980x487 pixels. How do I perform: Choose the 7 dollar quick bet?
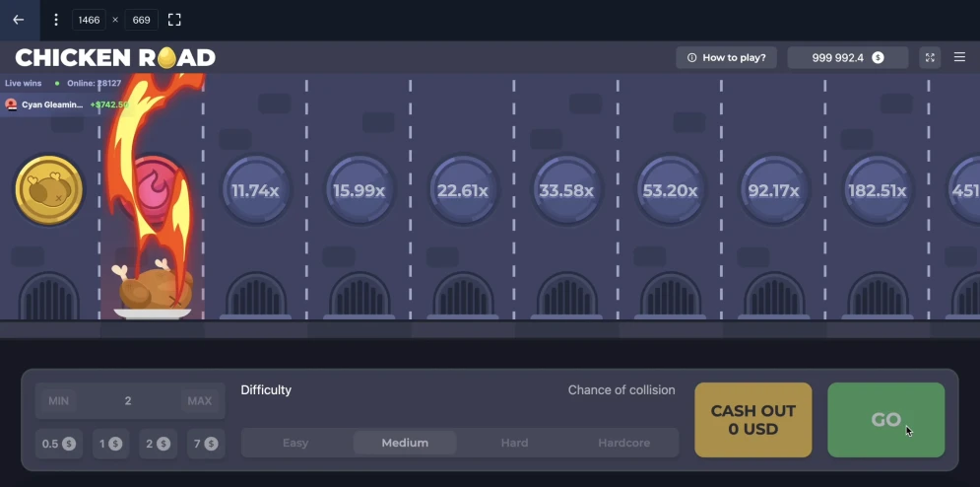click(203, 444)
